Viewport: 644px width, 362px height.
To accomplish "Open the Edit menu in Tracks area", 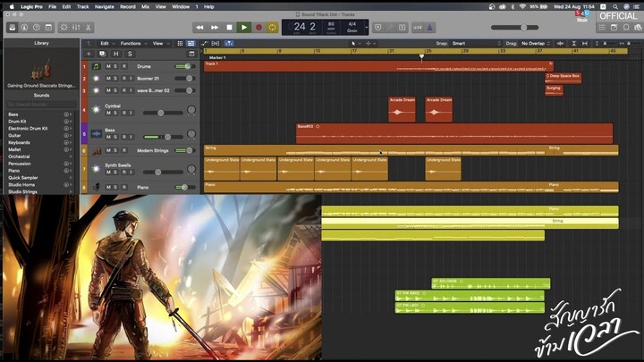I will coord(107,43).
